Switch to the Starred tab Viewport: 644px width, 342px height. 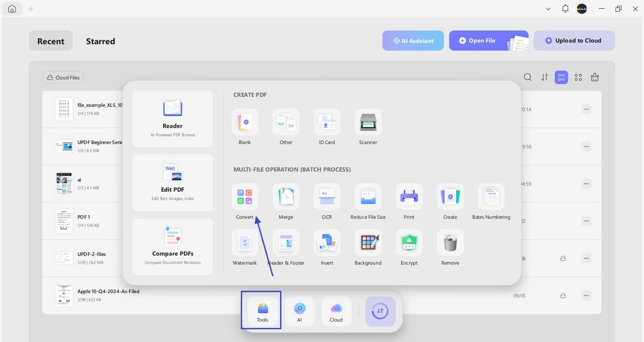tap(101, 41)
